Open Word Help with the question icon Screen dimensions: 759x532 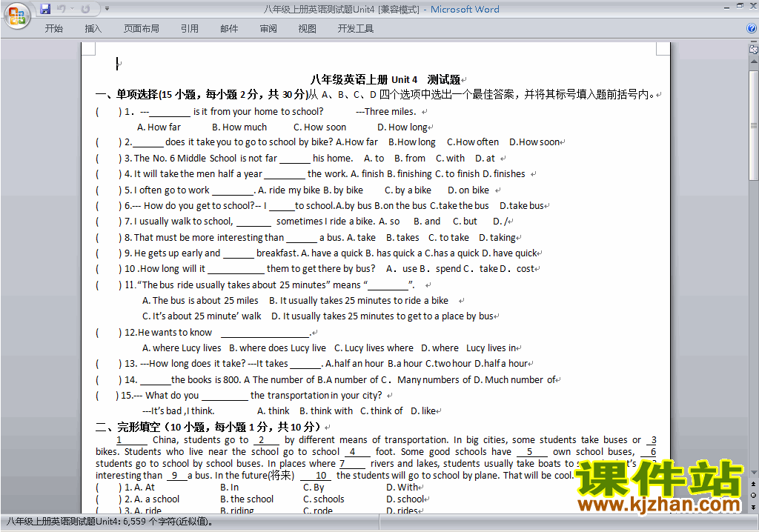tap(752, 29)
